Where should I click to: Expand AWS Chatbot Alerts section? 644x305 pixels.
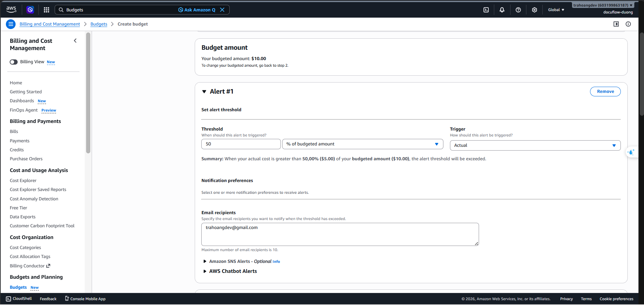tap(205, 271)
